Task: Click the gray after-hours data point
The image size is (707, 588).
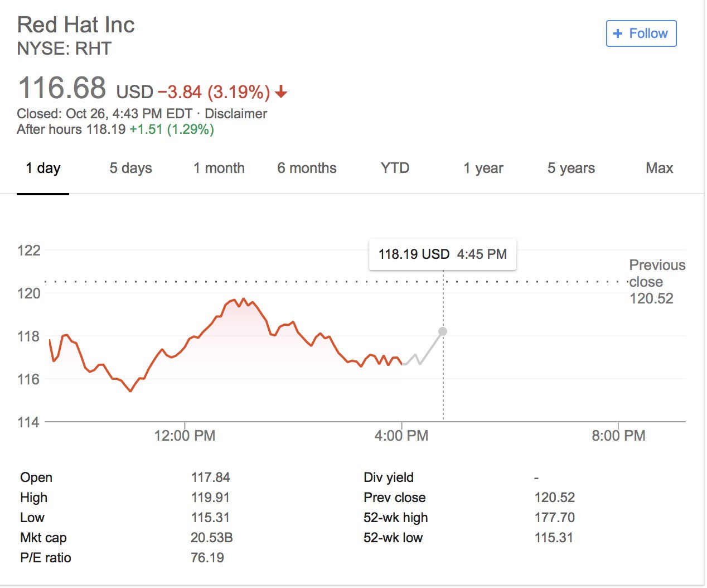Action: click(x=443, y=331)
